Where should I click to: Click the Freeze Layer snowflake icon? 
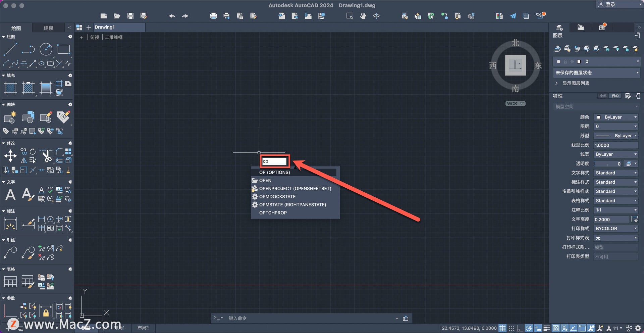606,49
